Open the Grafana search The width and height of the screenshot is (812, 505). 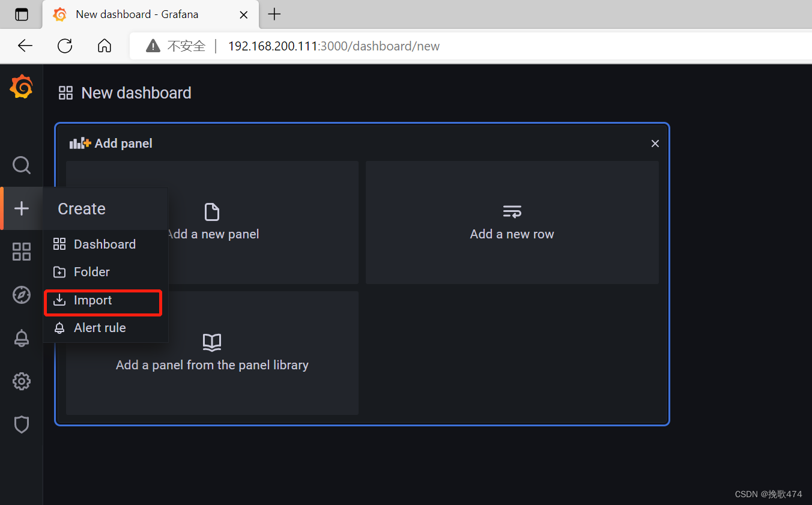coord(22,165)
